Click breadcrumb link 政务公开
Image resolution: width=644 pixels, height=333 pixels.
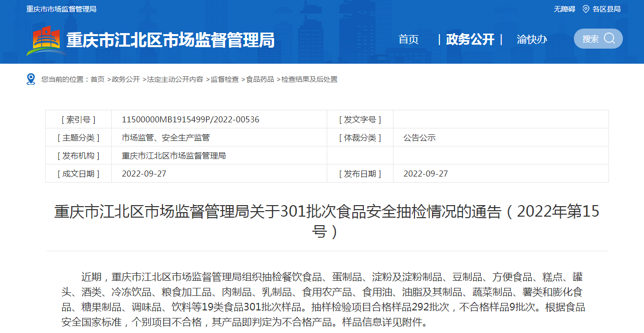pyautogui.click(x=126, y=79)
